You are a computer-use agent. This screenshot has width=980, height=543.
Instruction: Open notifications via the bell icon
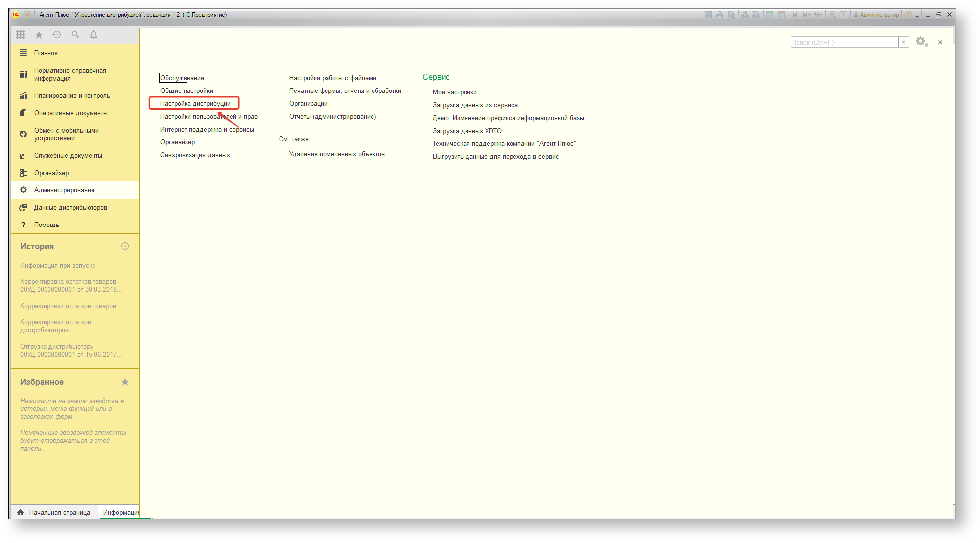click(x=93, y=34)
